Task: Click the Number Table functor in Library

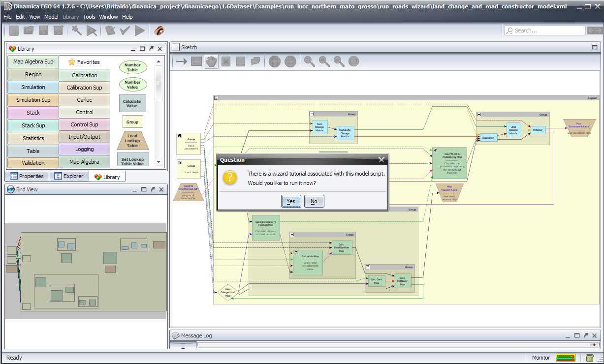Action: click(132, 67)
